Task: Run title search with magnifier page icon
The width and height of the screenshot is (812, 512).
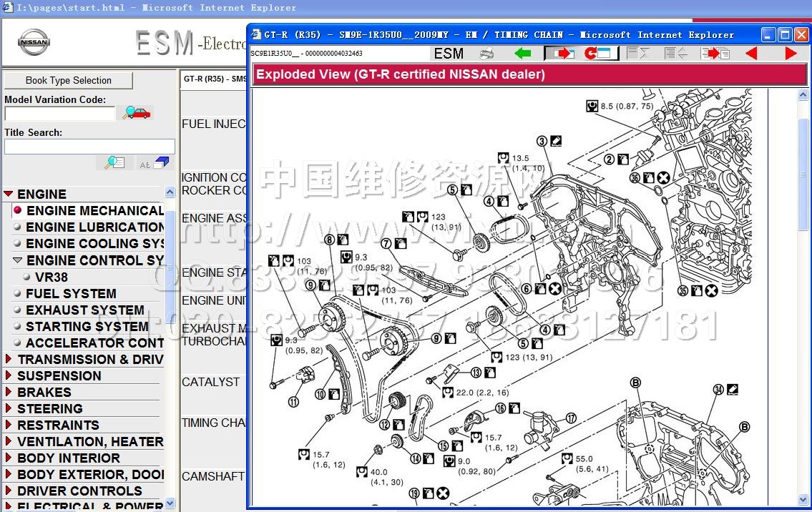Action: pos(114,163)
